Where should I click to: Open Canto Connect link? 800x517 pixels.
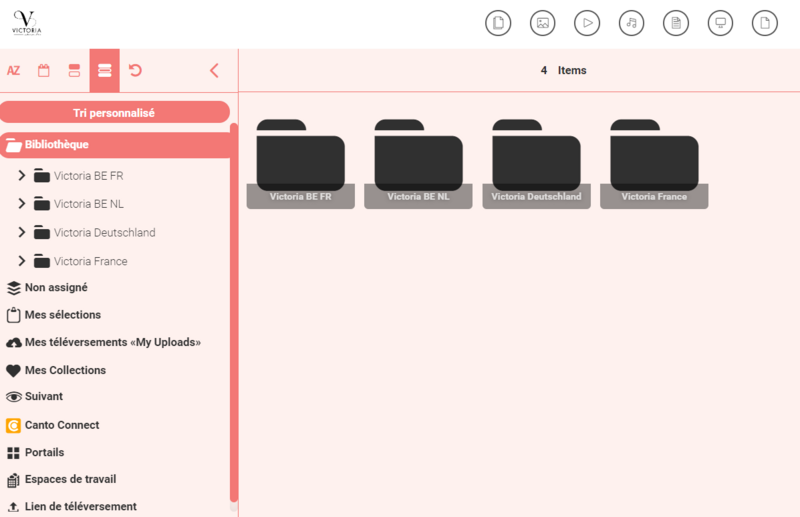[61, 425]
